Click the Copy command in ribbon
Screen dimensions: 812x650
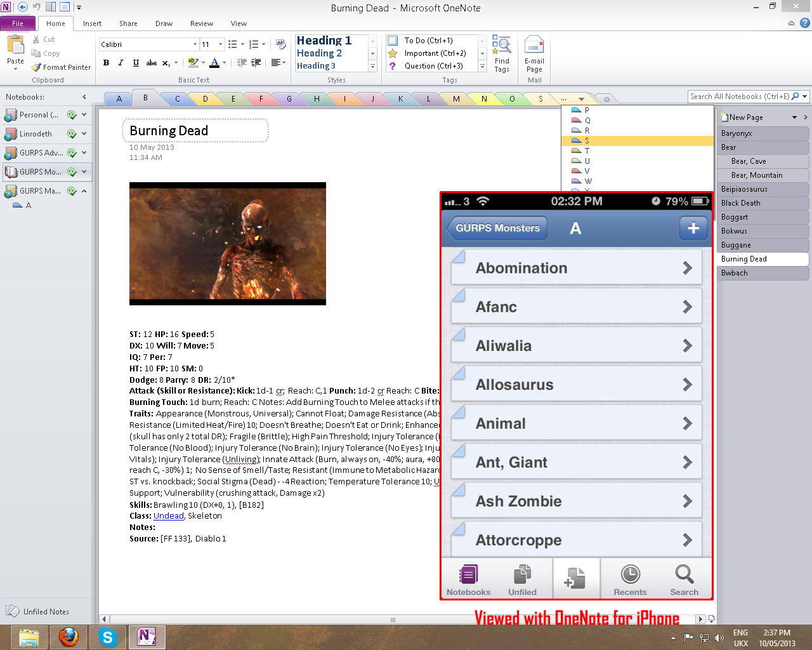coord(46,53)
